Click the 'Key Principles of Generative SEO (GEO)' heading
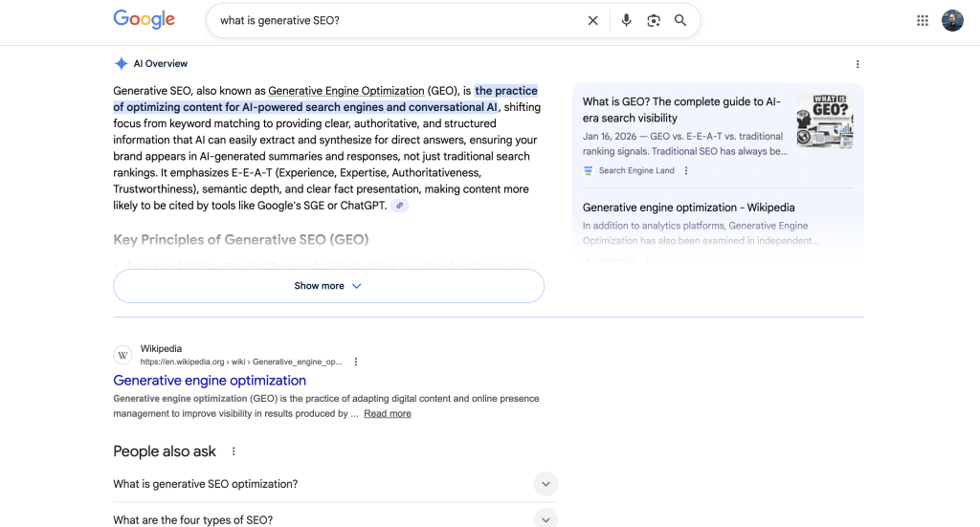 click(x=240, y=240)
